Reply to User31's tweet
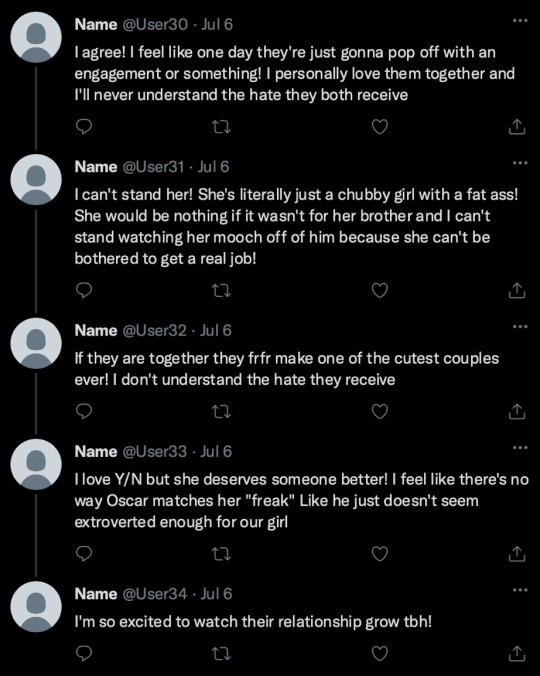540x676 pixels. (x=84, y=291)
